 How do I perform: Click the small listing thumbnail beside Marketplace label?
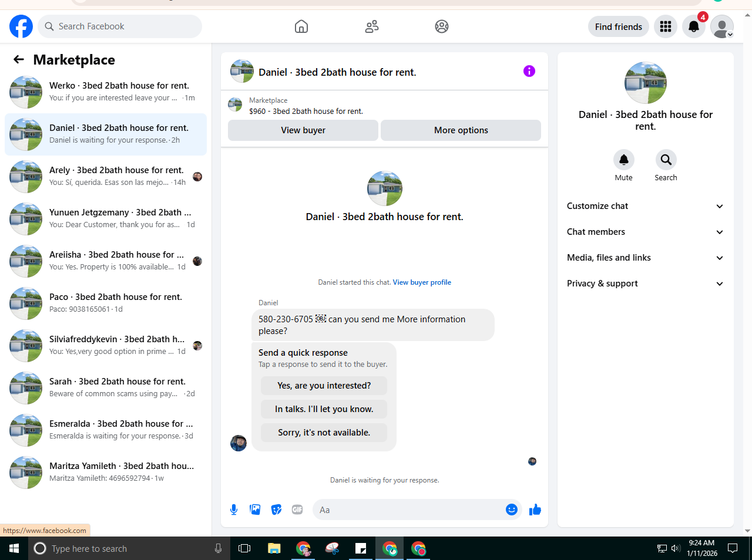pos(235,105)
